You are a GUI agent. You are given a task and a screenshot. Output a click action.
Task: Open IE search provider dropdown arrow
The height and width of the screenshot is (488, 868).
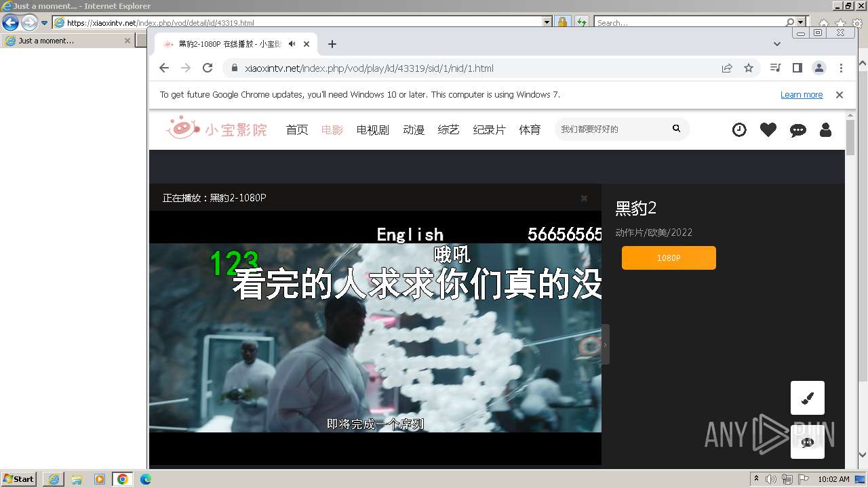(801, 22)
